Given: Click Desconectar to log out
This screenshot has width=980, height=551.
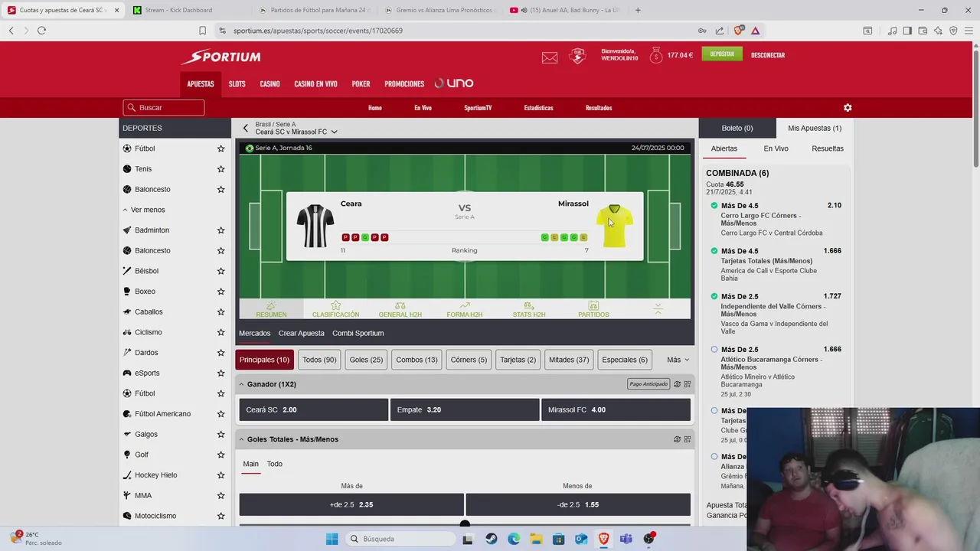Looking at the screenshot, I should pos(768,55).
